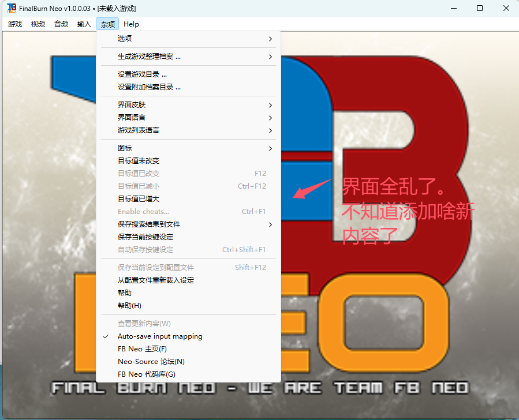Viewport: 519px width, 420px height.
Task: Expand the 生成游戏整理档案 submenu
Action: pyautogui.click(x=188, y=57)
